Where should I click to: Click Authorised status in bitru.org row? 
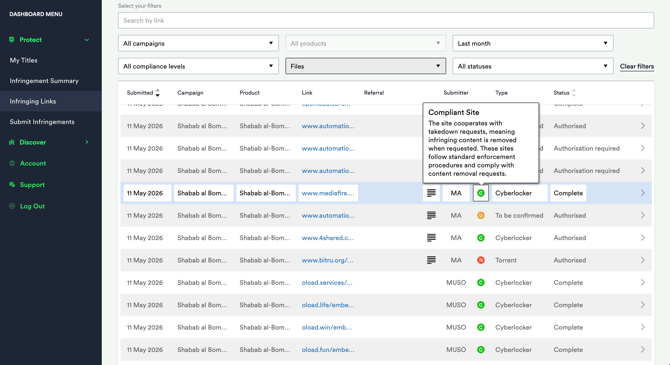click(x=570, y=260)
